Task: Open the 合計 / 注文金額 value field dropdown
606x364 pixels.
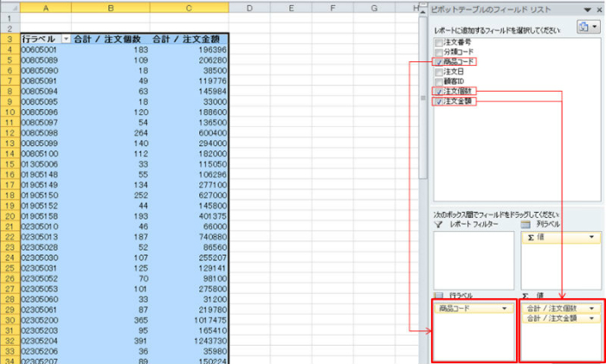Action: coord(592,318)
